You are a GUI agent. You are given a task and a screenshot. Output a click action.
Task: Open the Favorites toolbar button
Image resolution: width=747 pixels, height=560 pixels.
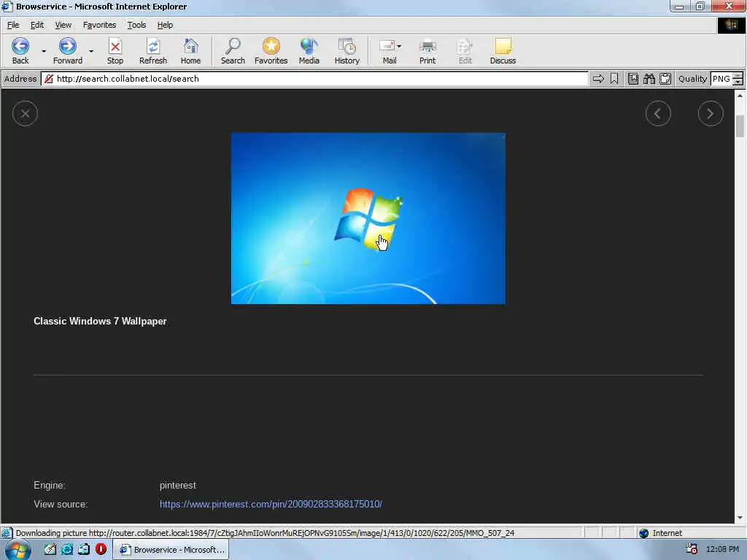[271, 51]
